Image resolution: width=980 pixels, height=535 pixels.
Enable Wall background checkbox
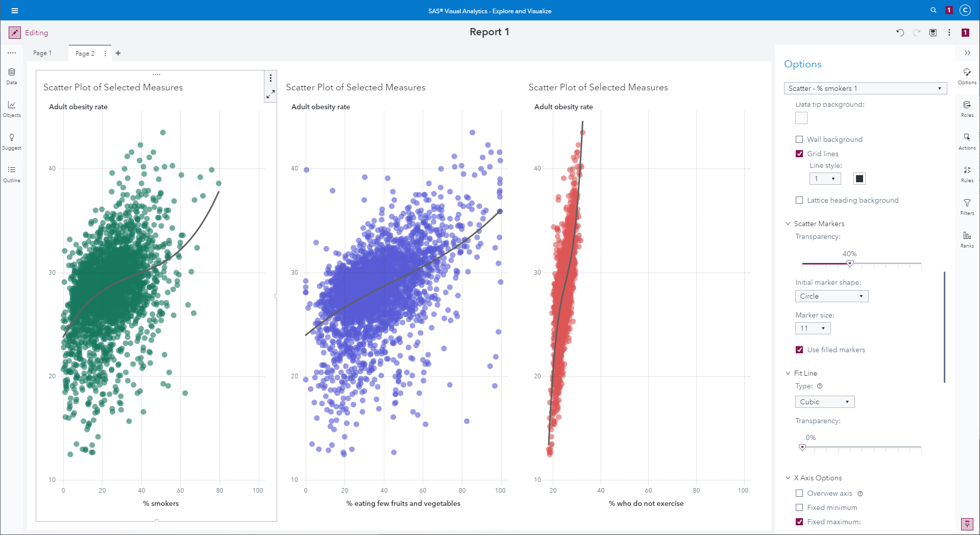tap(799, 139)
